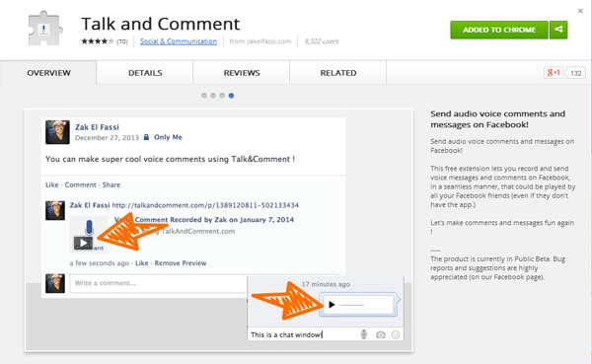This screenshot has width=592, height=364.
Task: Play the voice comment video thumbnail
Action: coord(83,243)
